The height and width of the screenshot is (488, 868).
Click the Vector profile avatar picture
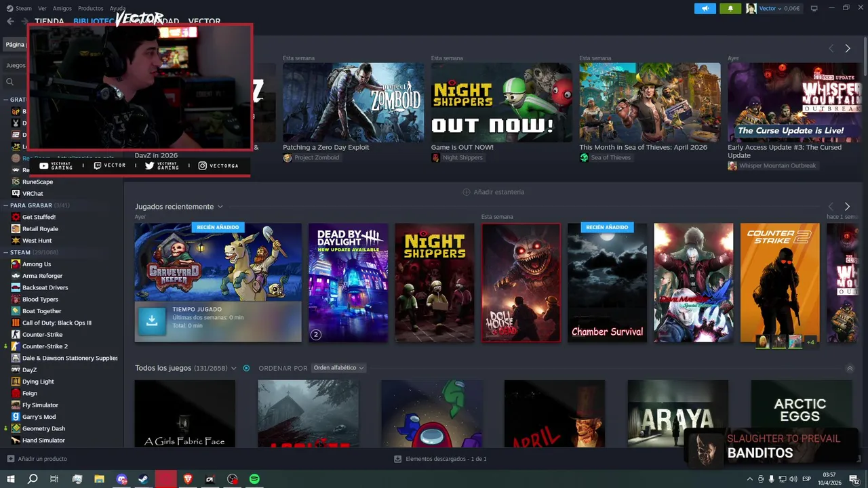tap(751, 8)
